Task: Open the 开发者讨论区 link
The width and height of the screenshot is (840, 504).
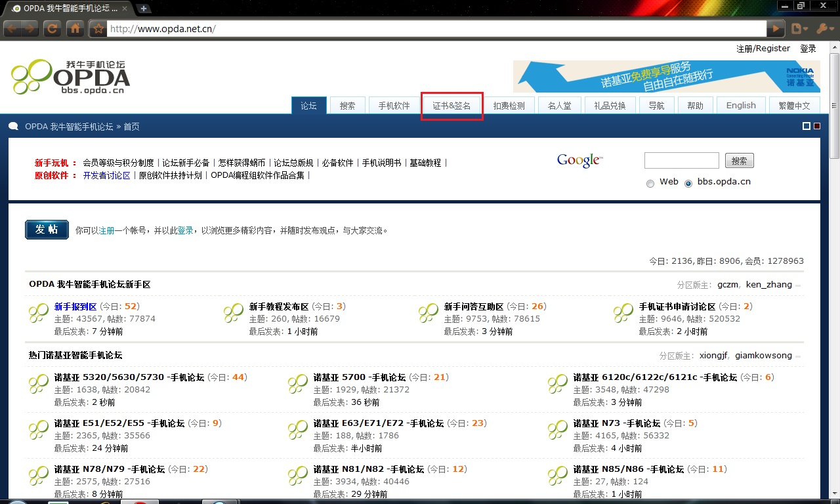Action: click(106, 175)
